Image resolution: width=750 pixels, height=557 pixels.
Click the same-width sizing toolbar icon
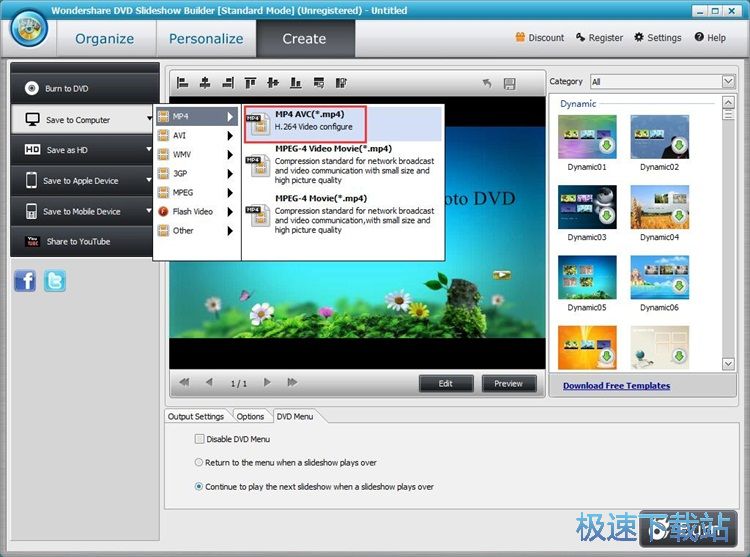(319, 83)
